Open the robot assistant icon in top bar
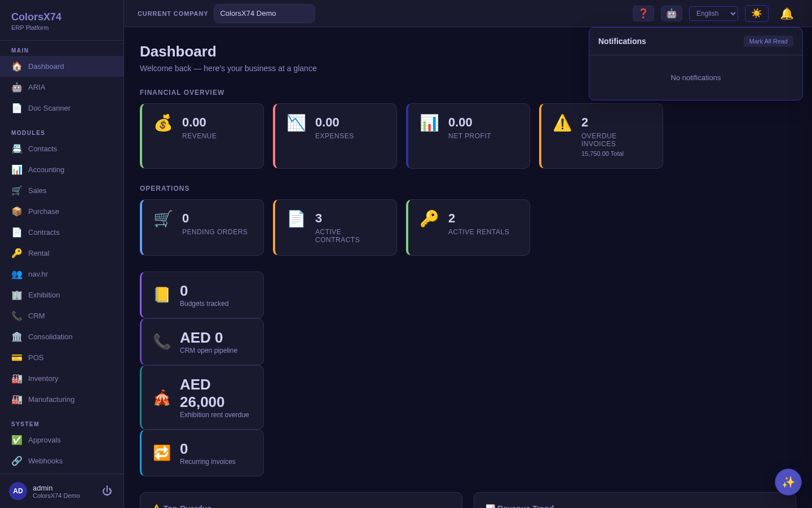The height and width of the screenshot is (508, 812). point(672,14)
